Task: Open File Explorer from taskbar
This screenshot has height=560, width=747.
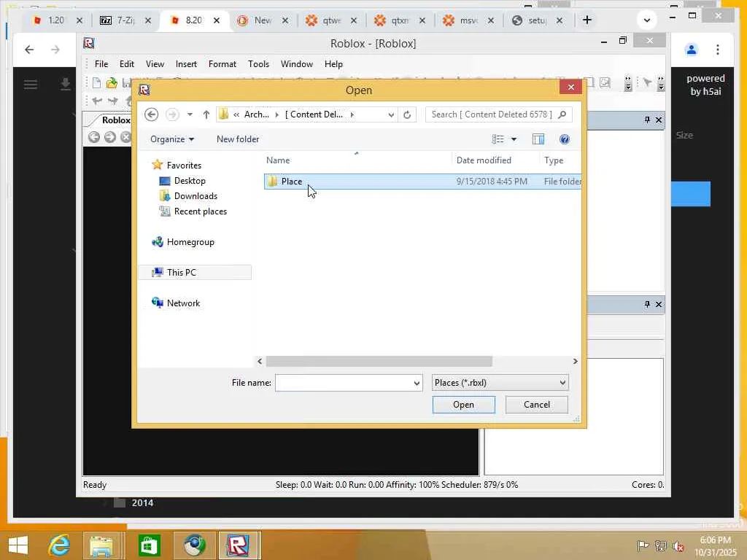Action: click(x=101, y=545)
